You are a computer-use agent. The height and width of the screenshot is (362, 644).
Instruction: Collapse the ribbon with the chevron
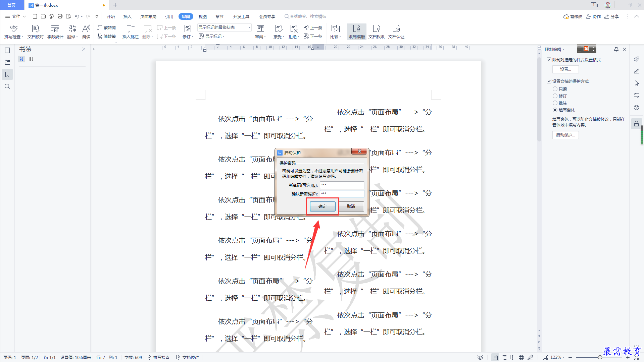point(636,16)
